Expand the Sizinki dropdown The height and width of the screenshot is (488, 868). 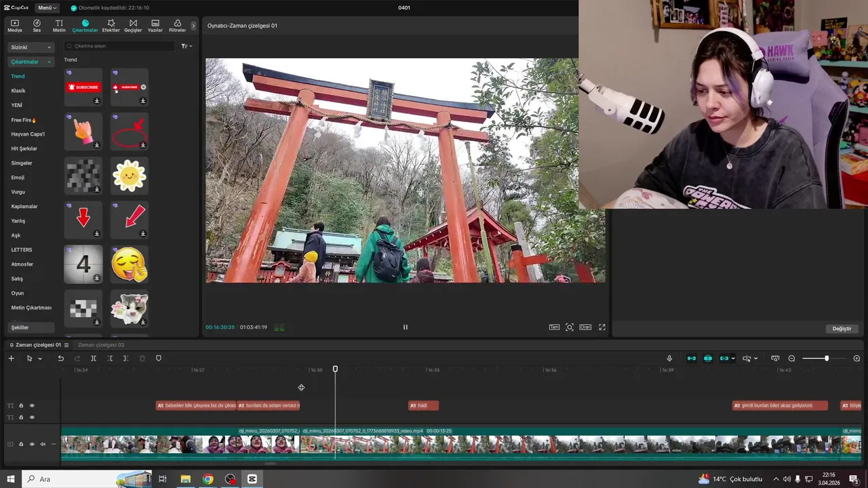point(31,47)
